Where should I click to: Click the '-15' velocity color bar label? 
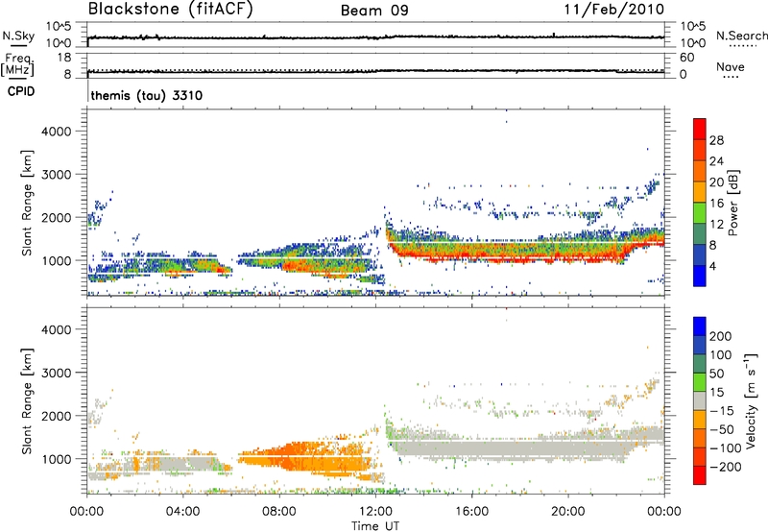click(721, 411)
